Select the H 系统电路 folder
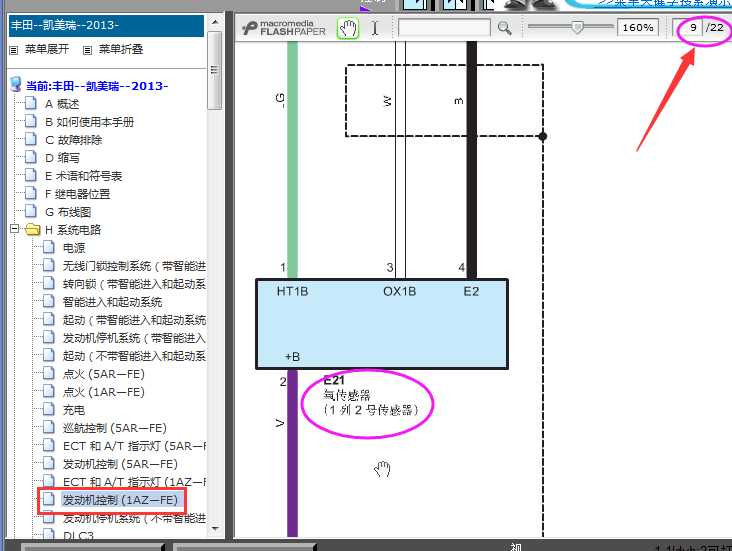Image resolution: width=732 pixels, height=551 pixels. 73,230
